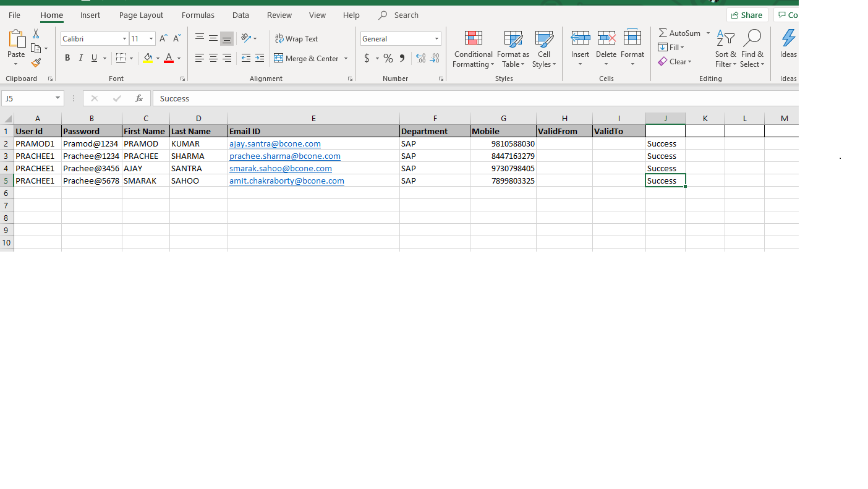868x489 pixels.
Task: Toggle Wrap Text on the cell
Action: click(296, 38)
